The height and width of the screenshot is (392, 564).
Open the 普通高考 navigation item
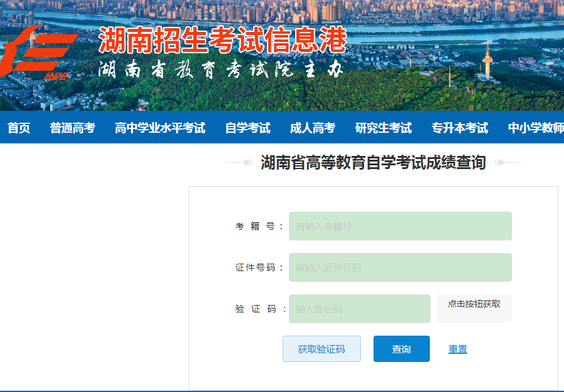pos(73,128)
